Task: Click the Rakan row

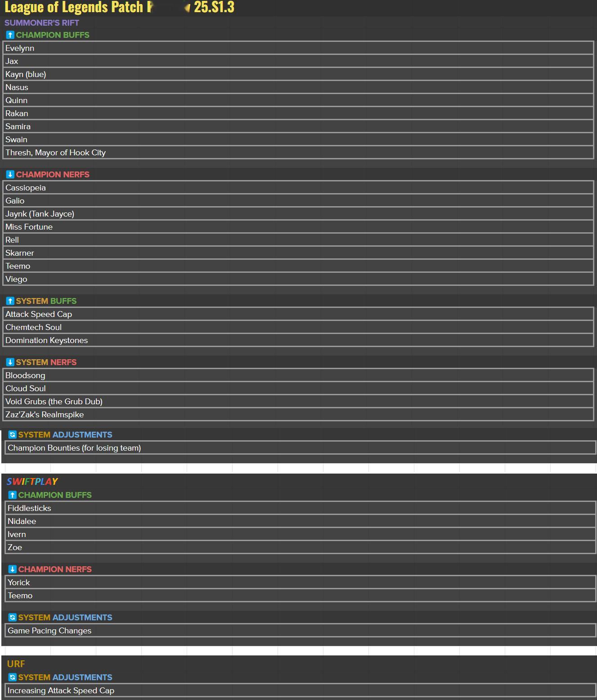Action: click(x=298, y=113)
